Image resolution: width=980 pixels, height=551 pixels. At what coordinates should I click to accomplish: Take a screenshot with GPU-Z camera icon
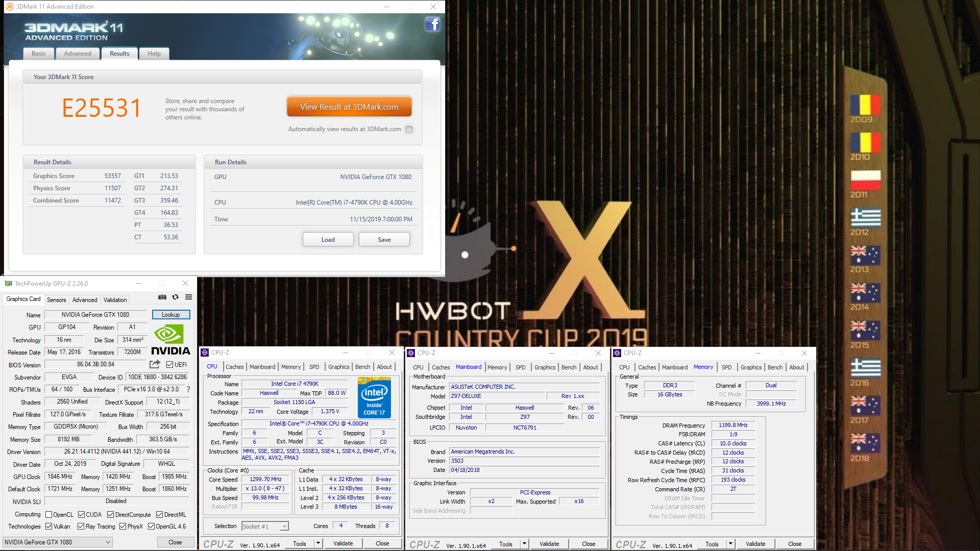(x=162, y=297)
